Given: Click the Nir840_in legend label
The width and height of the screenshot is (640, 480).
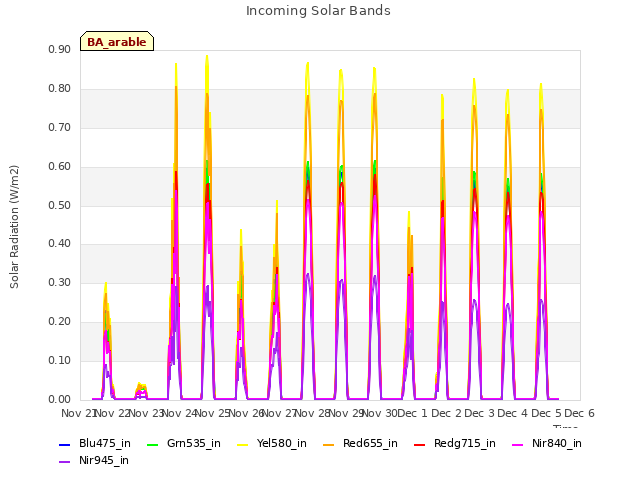Looking at the screenshot, I should coord(556,443).
